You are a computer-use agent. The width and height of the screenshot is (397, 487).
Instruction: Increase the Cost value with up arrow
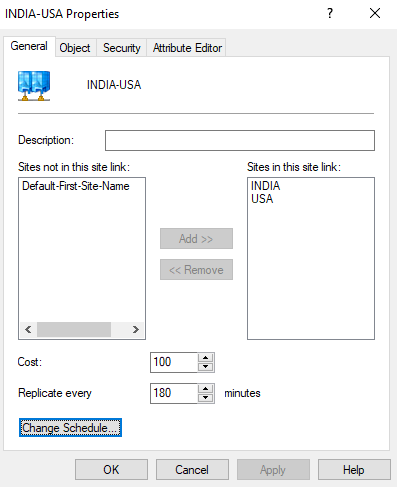[x=206, y=358]
